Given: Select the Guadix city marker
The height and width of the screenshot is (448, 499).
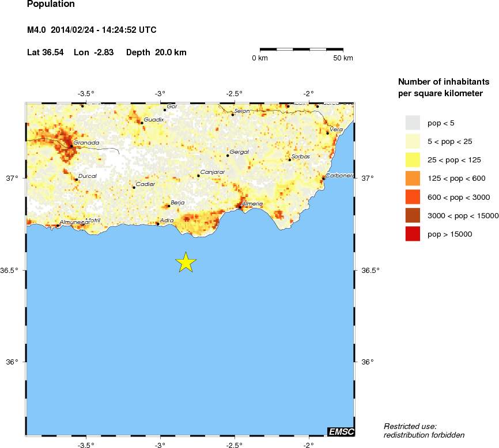Looking at the screenshot, I should (x=141, y=122).
